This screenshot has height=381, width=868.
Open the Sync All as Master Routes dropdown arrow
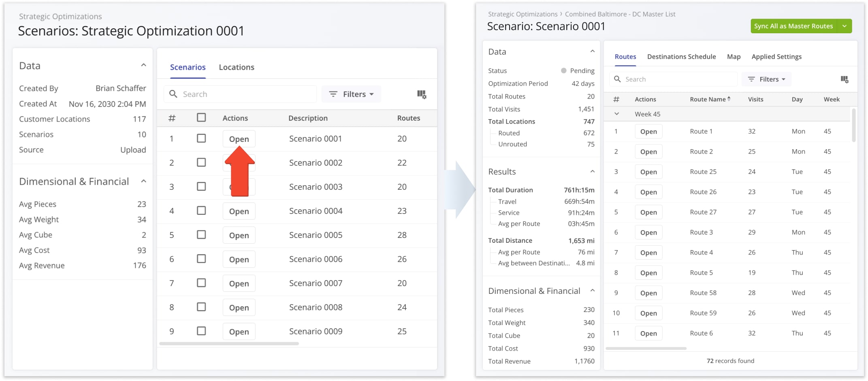(x=845, y=26)
